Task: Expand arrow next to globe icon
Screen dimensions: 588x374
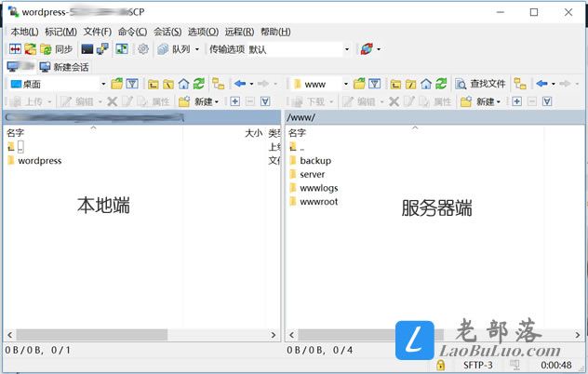Action: tap(379, 49)
